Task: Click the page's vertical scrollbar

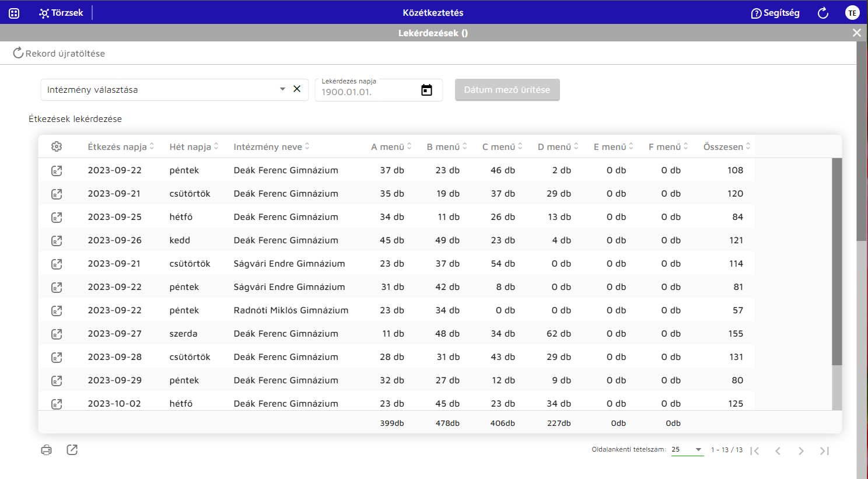Action: tap(862, 141)
